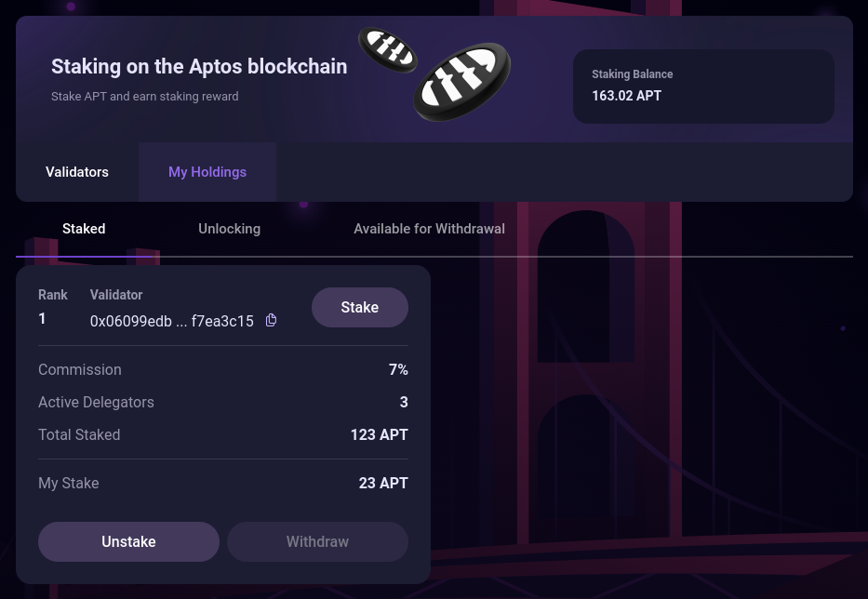Show the Unlocking sub-tab
Viewport: 868px width, 599px height.
pos(229,229)
